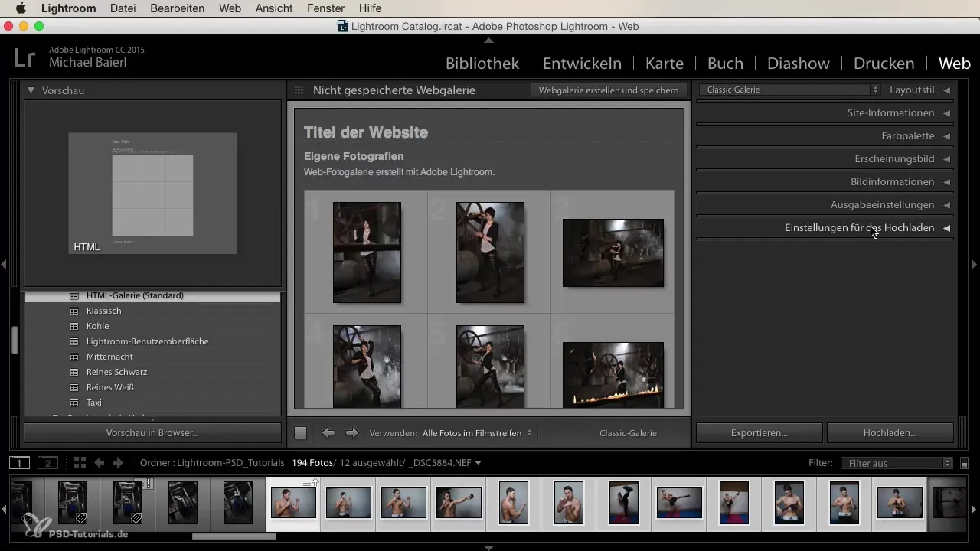Hide the top module picker arrow
Image resolution: width=980 pixels, height=551 pixels.
pos(488,40)
